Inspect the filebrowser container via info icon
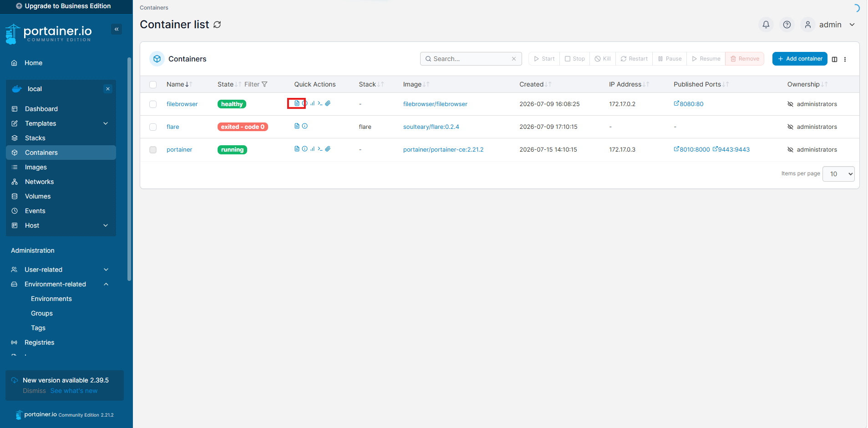This screenshot has height=428, width=868. coord(305,103)
